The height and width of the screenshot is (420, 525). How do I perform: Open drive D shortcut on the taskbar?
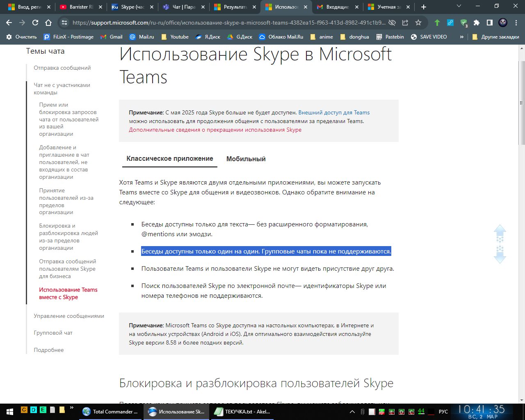click(34, 409)
